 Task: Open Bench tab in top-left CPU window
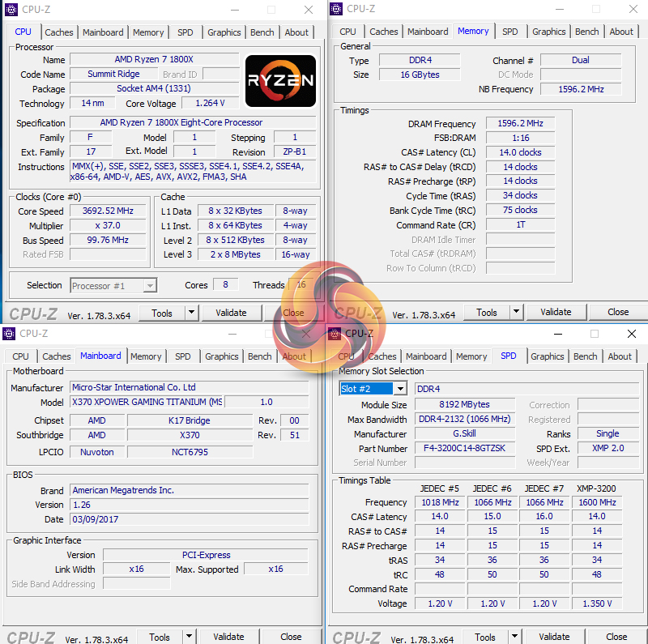pyautogui.click(x=262, y=32)
